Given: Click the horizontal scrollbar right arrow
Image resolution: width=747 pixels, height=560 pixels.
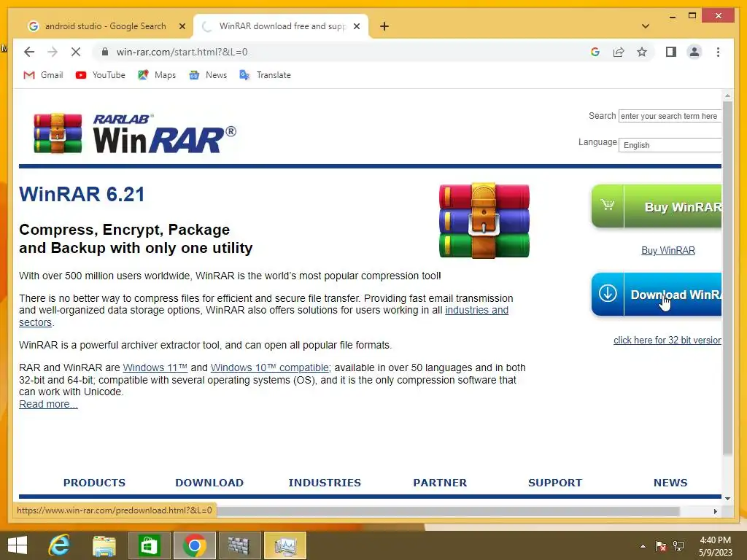Looking at the screenshot, I should 715,511.
